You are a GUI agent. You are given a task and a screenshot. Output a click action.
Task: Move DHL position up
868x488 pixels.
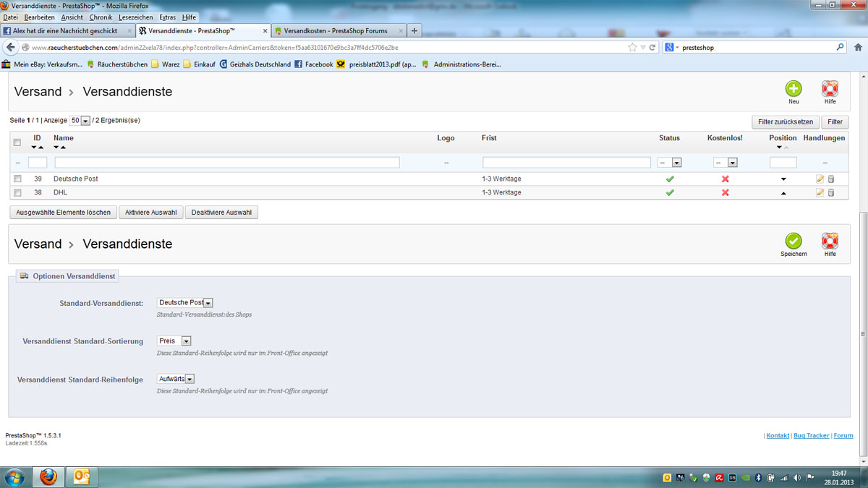coord(783,192)
